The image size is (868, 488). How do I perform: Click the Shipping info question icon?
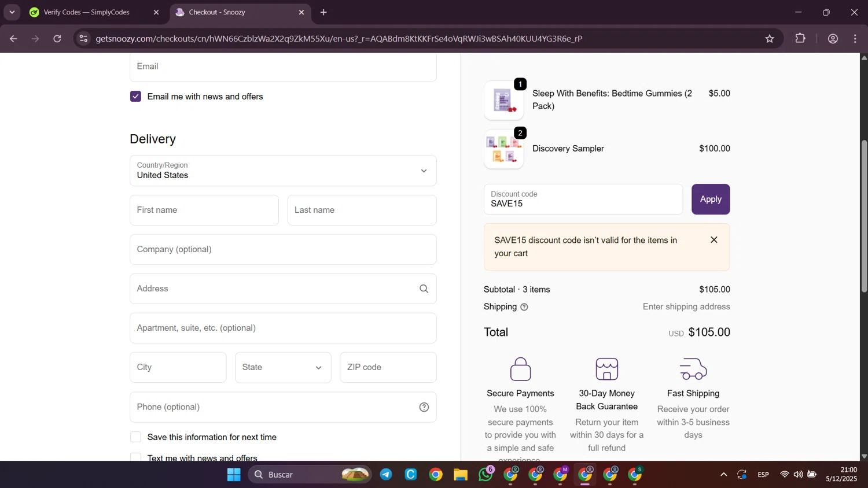[524, 307]
